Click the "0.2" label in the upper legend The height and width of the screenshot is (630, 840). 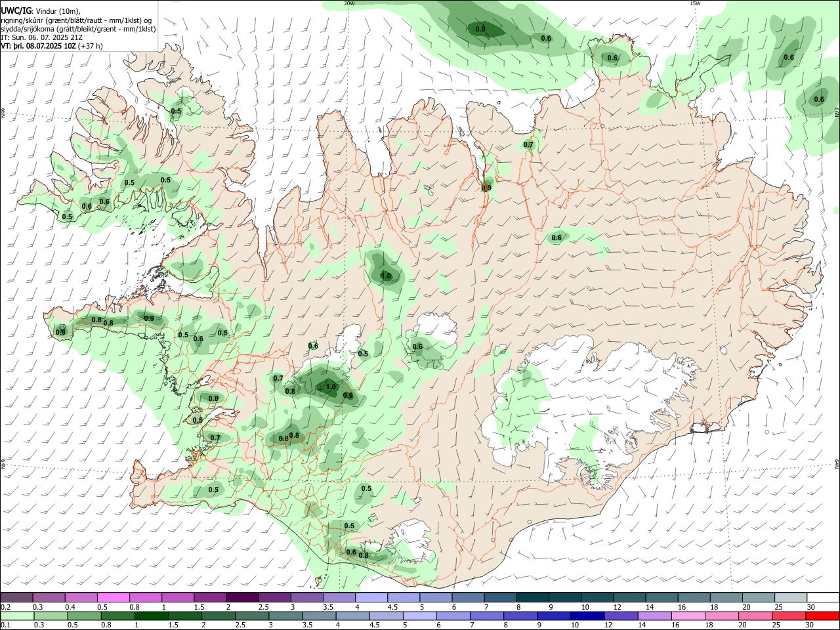(x=5, y=607)
